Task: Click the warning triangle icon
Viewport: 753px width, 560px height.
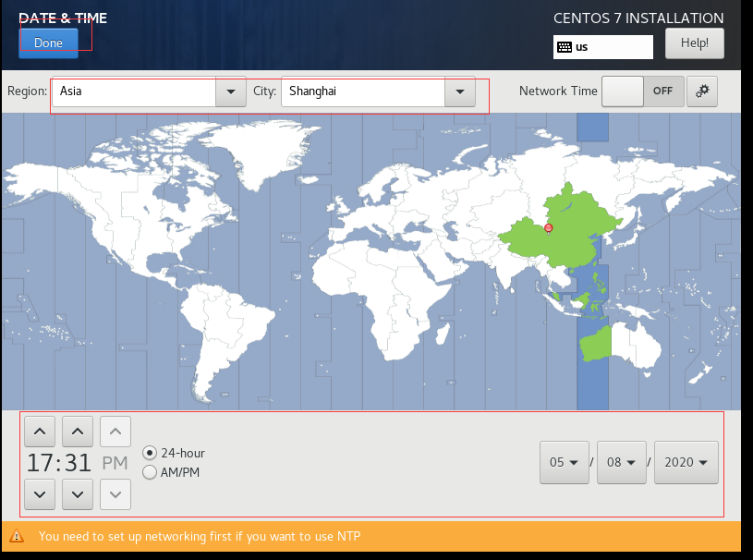Action: click(17, 536)
